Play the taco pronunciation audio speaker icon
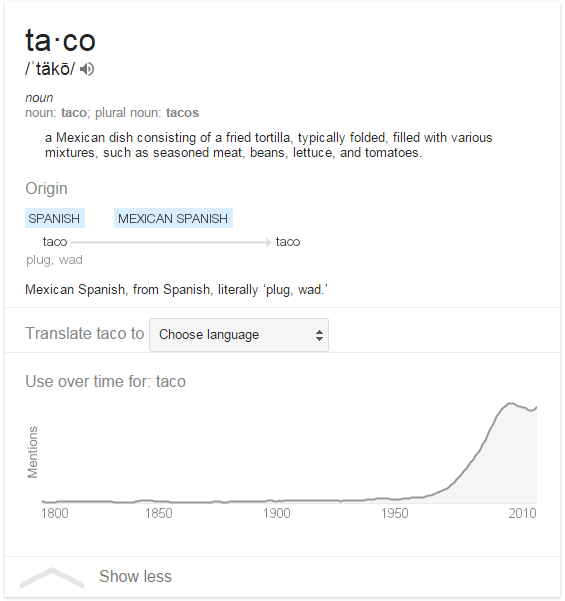Viewport: 565px width, 601px height. [x=87, y=69]
